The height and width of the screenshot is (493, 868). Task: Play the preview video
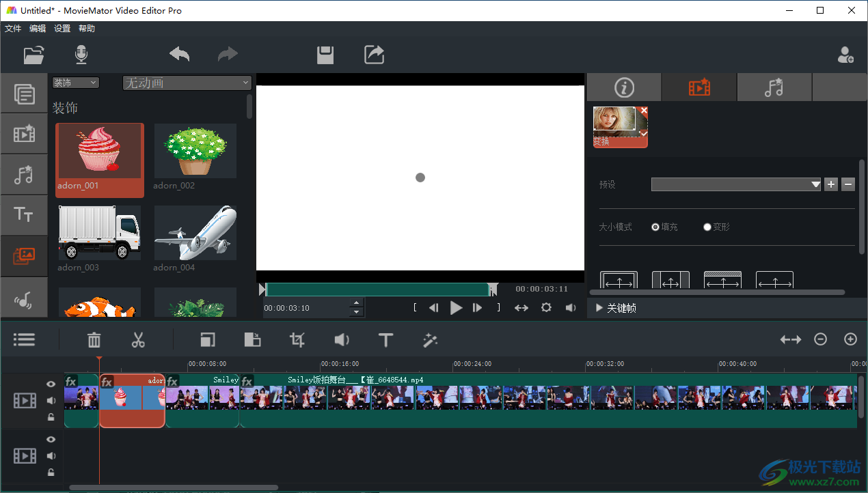pos(456,308)
